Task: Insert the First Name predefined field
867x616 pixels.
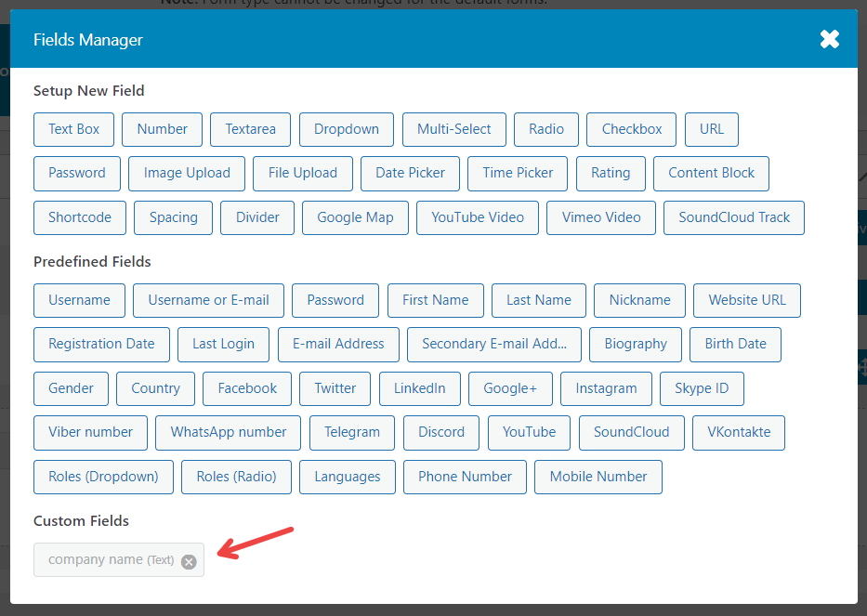Action: coord(435,300)
